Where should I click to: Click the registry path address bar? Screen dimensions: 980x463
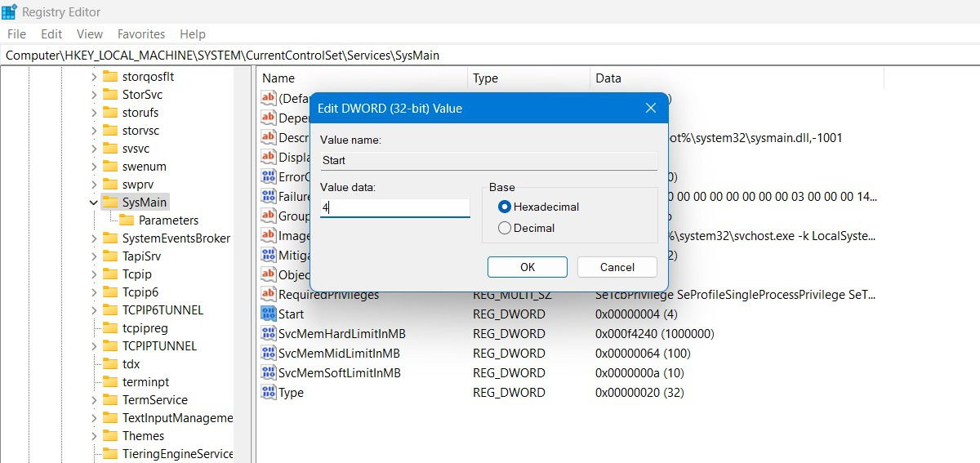(490, 56)
